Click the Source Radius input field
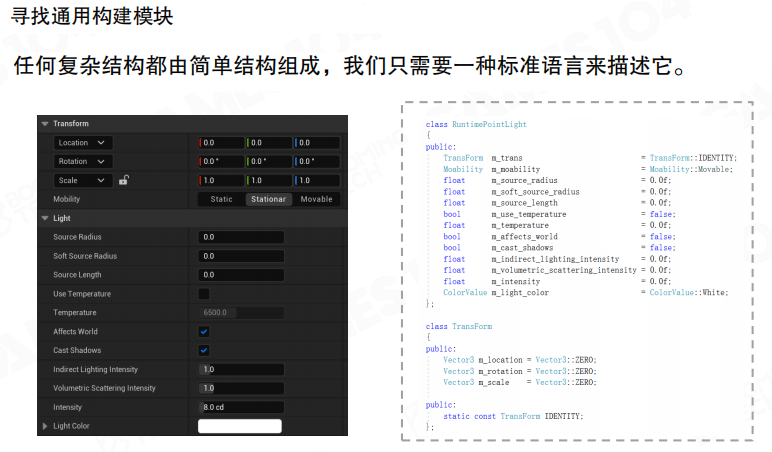Viewport: 772px width, 452px height. tap(241, 237)
